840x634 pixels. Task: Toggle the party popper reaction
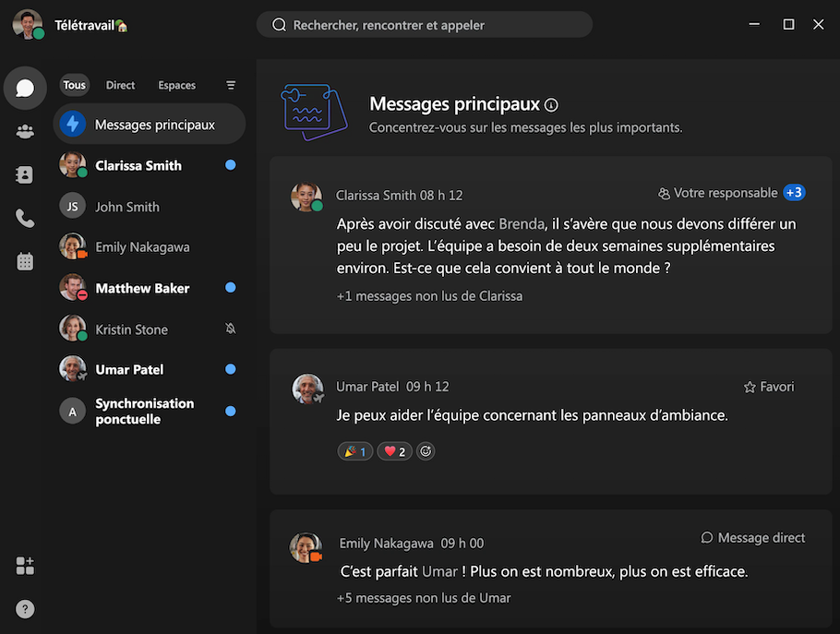[355, 451]
